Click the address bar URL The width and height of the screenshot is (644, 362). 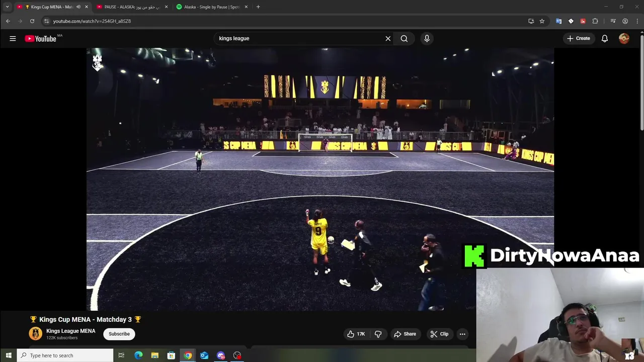coord(92,21)
